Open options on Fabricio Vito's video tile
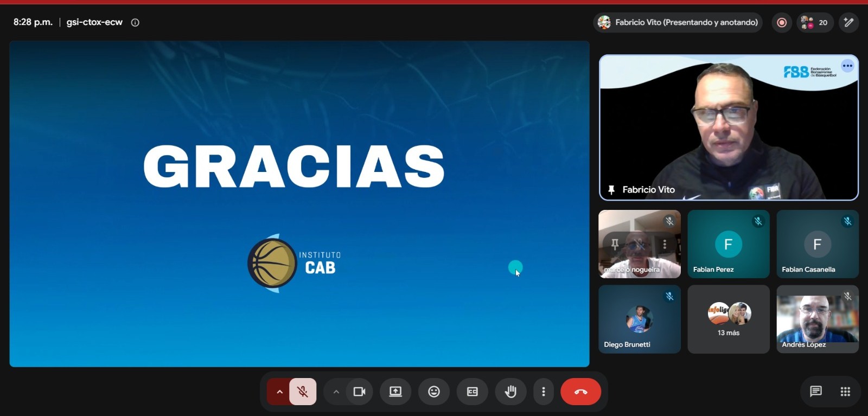Image resolution: width=868 pixels, height=416 pixels. pos(847,66)
